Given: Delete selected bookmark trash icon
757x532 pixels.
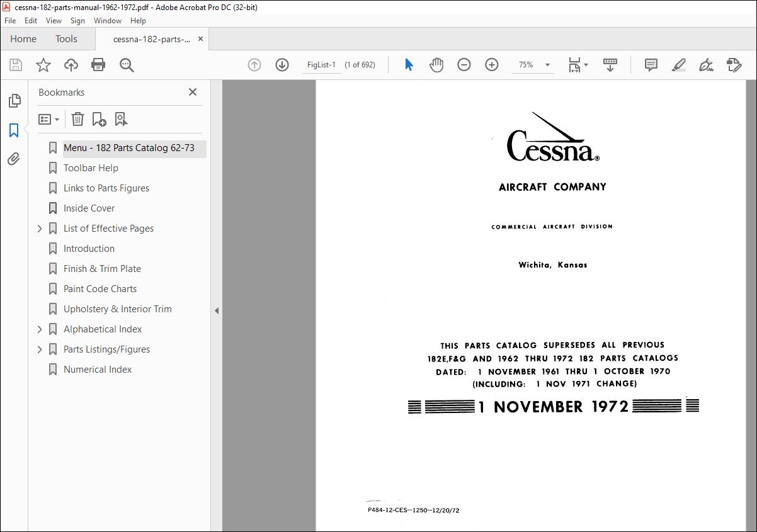Looking at the screenshot, I should click(77, 119).
